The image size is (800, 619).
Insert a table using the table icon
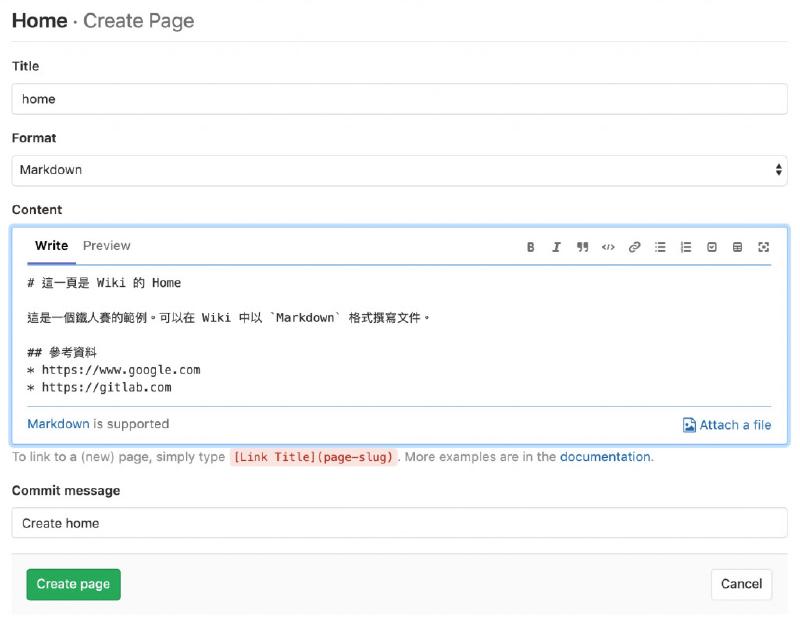coord(737,246)
